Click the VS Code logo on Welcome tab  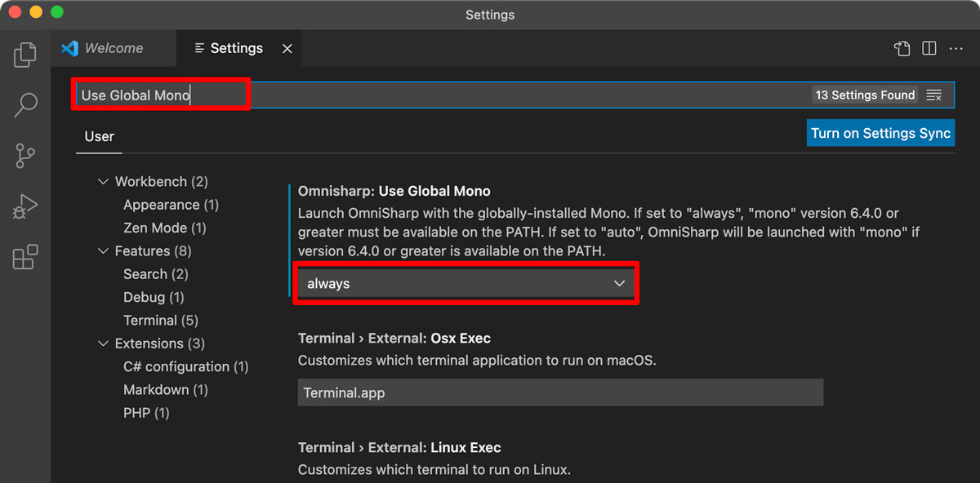[x=69, y=48]
